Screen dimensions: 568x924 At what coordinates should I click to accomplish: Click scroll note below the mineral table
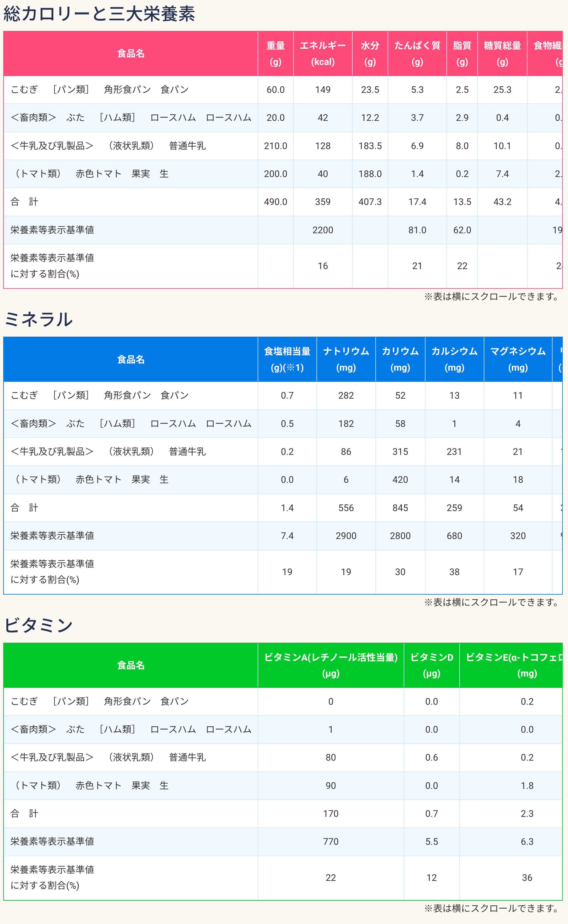coord(491,603)
